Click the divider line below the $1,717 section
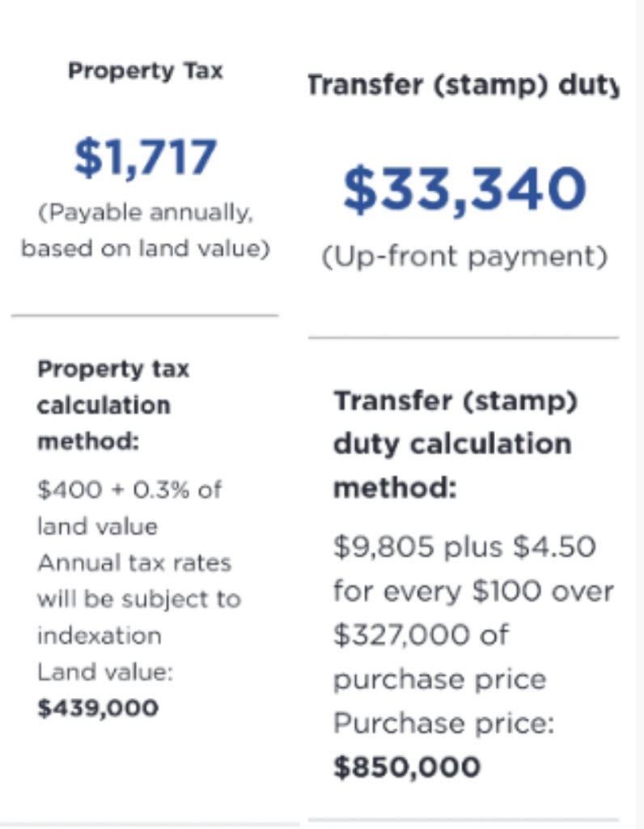 (145, 315)
